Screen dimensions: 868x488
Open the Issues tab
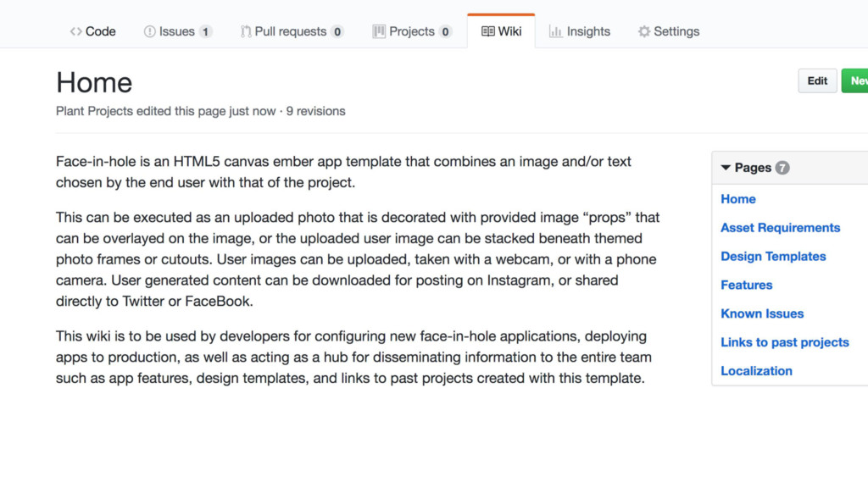(x=177, y=31)
